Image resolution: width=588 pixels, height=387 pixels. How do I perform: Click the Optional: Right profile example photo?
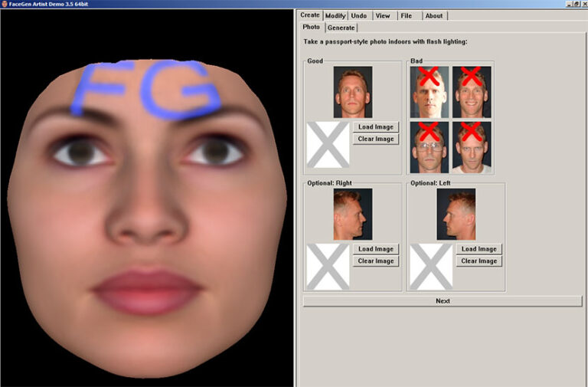353,215
